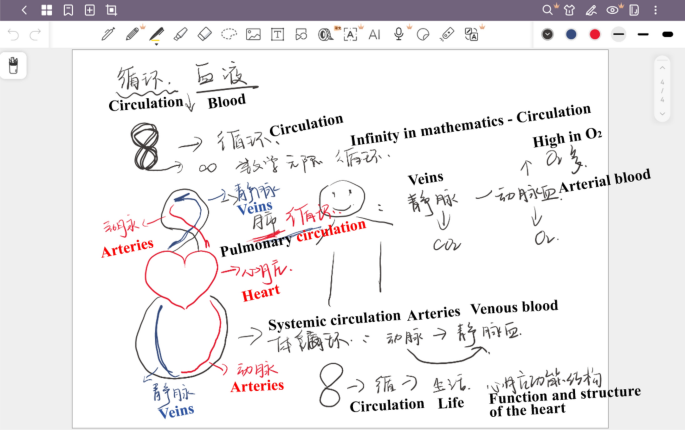Screen dimensions: 685x430
Task: Choose the blue pen color
Action: [x=571, y=34]
